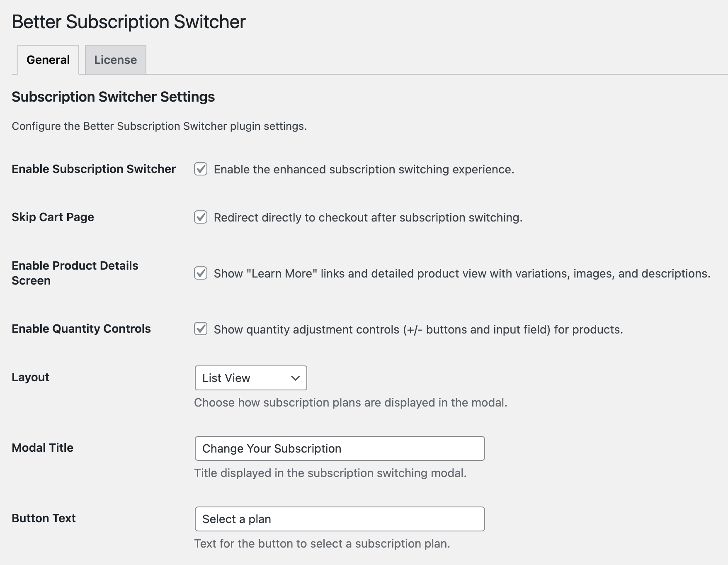Click the 'Redirect directly to checkout' label text
Viewport: 728px width, 565px height.
pyautogui.click(x=368, y=217)
